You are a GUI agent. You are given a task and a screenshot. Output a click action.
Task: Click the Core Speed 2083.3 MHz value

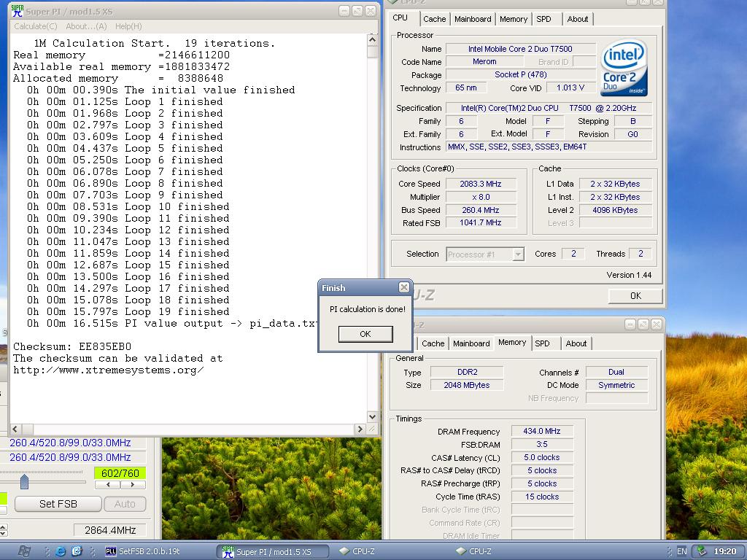pyautogui.click(x=481, y=184)
